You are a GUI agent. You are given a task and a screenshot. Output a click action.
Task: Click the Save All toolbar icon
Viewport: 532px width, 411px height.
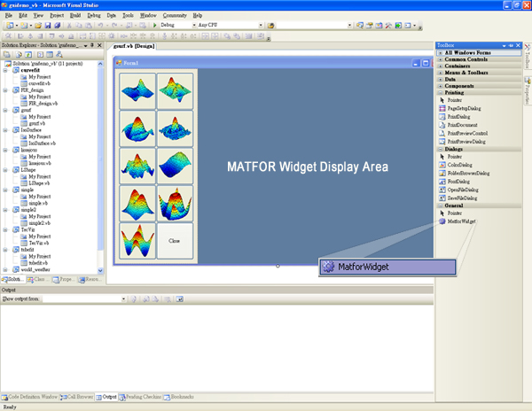tap(58, 26)
